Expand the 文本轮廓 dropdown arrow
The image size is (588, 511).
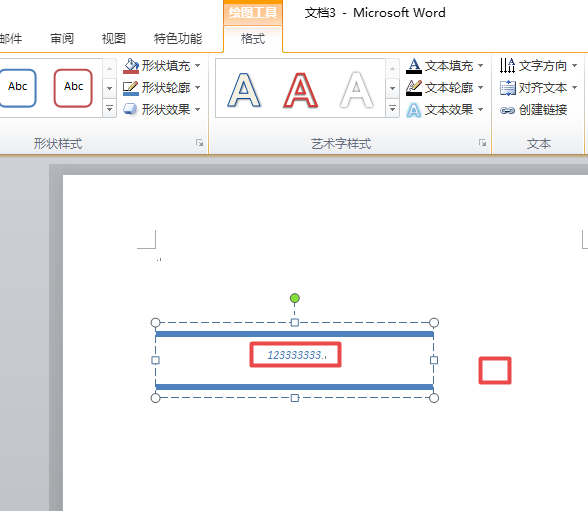[480, 88]
